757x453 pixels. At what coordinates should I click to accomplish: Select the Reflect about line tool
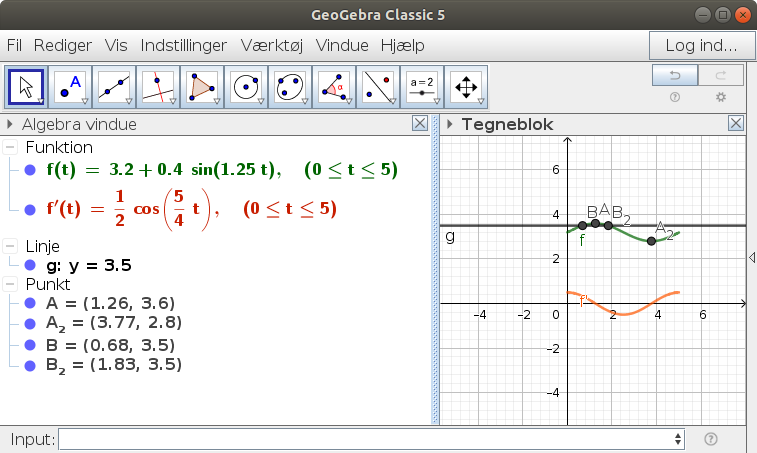coord(378,87)
